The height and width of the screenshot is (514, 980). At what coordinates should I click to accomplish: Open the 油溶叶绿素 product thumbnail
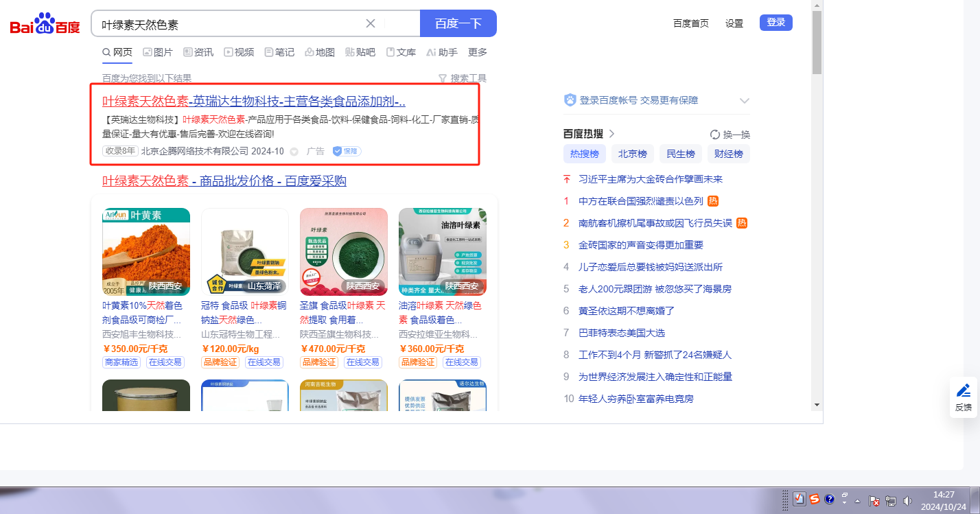(x=442, y=252)
